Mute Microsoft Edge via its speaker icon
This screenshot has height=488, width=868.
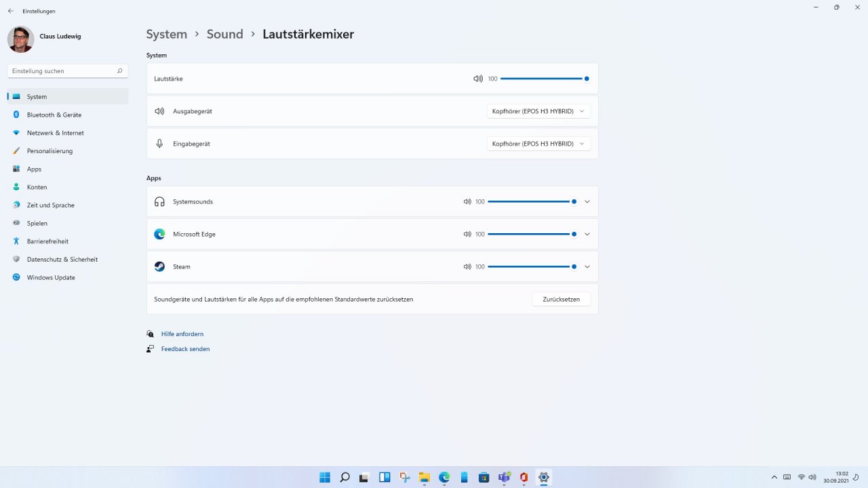pos(467,235)
